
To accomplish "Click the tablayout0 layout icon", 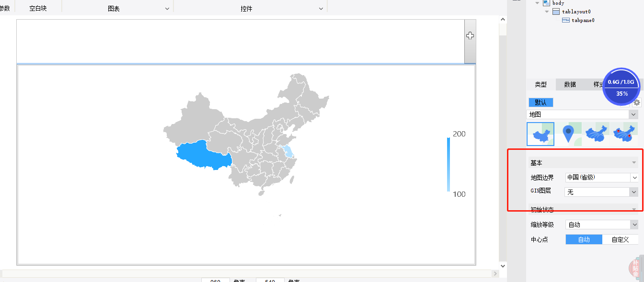I will 556,11.
